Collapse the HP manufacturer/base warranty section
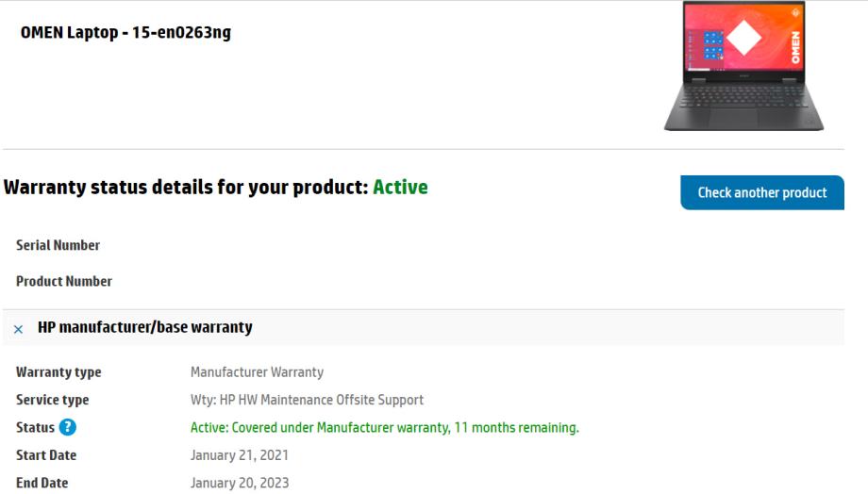 pyautogui.click(x=19, y=329)
